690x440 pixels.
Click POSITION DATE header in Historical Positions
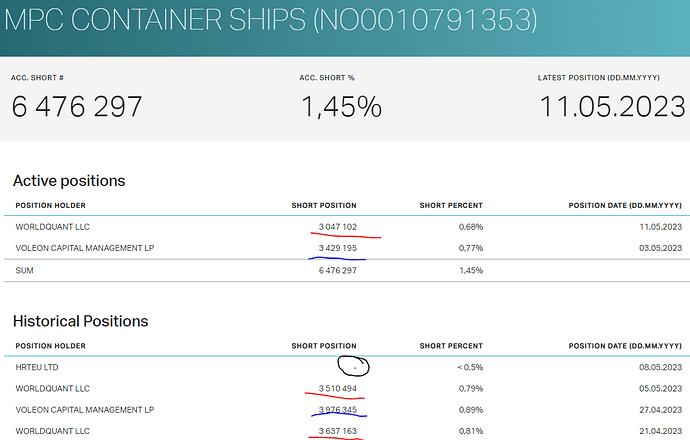(x=625, y=346)
